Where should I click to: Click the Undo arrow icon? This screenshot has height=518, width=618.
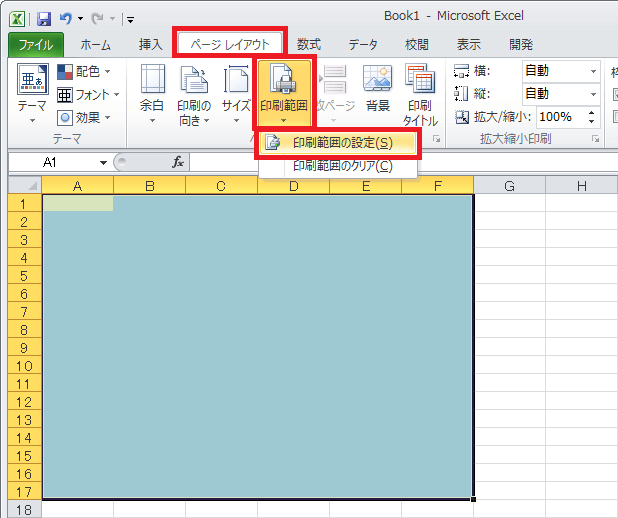pyautogui.click(x=66, y=18)
